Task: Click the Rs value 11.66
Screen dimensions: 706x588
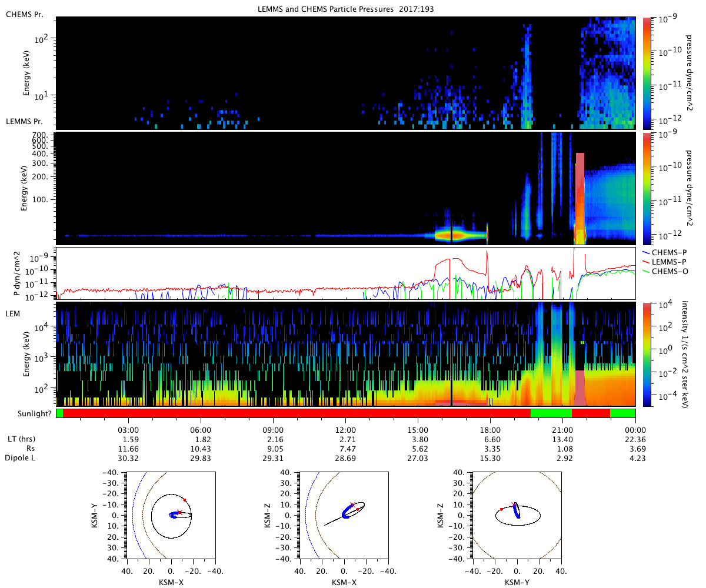Action: click(x=128, y=449)
